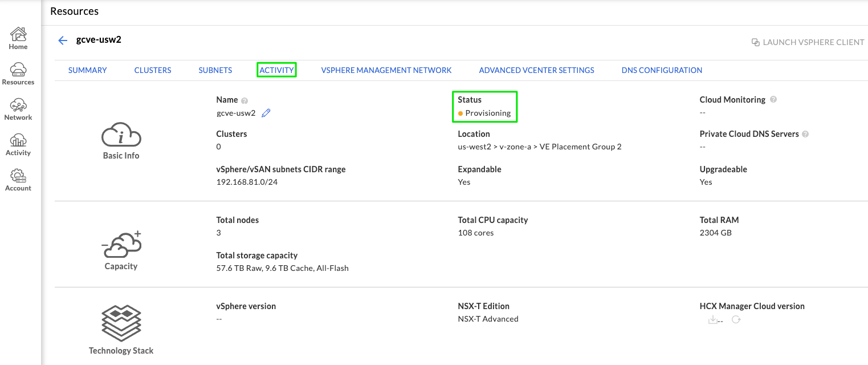The image size is (868, 365).
Task: Switch to the Clusters tab
Action: point(153,70)
